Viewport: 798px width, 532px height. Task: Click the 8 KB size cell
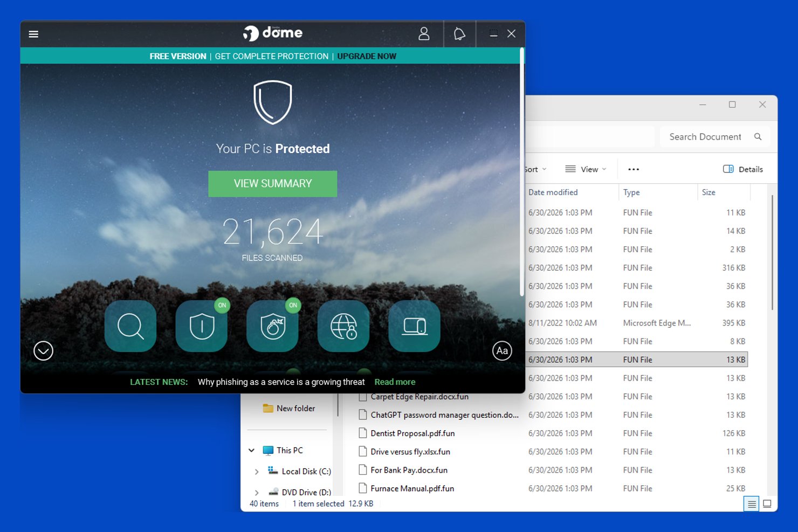click(738, 341)
